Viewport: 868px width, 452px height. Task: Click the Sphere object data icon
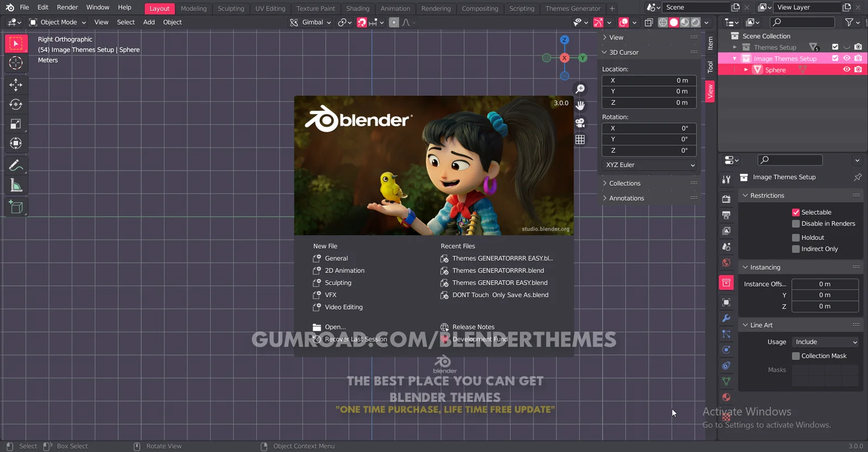802,70
